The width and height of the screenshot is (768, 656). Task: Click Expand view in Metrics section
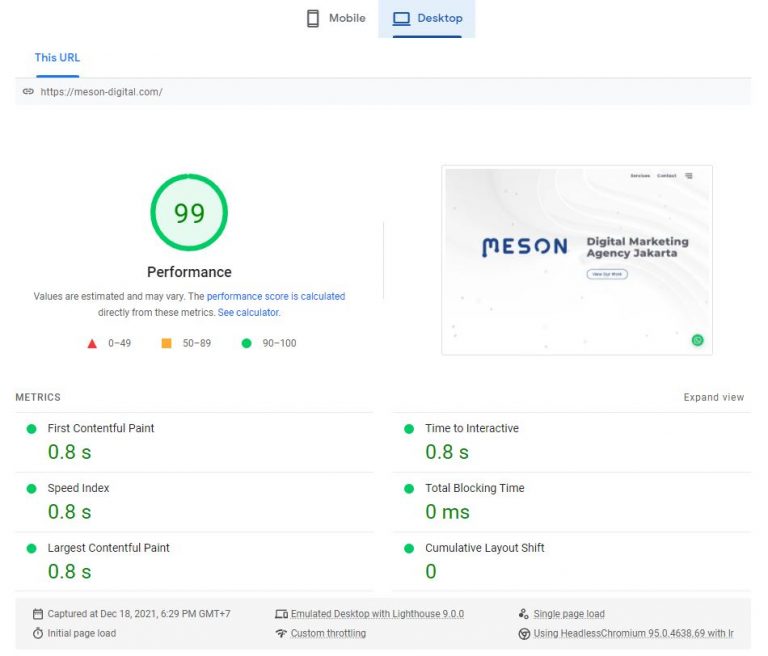pyautogui.click(x=714, y=397)
